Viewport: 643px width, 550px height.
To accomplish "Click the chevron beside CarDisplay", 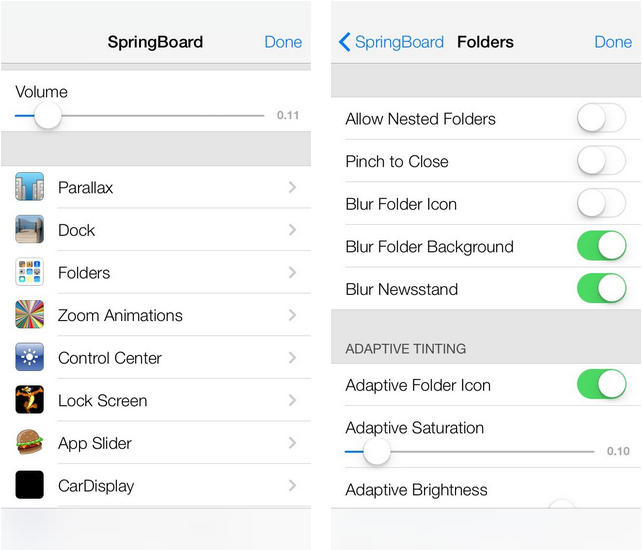I will (x=292, y=486).
